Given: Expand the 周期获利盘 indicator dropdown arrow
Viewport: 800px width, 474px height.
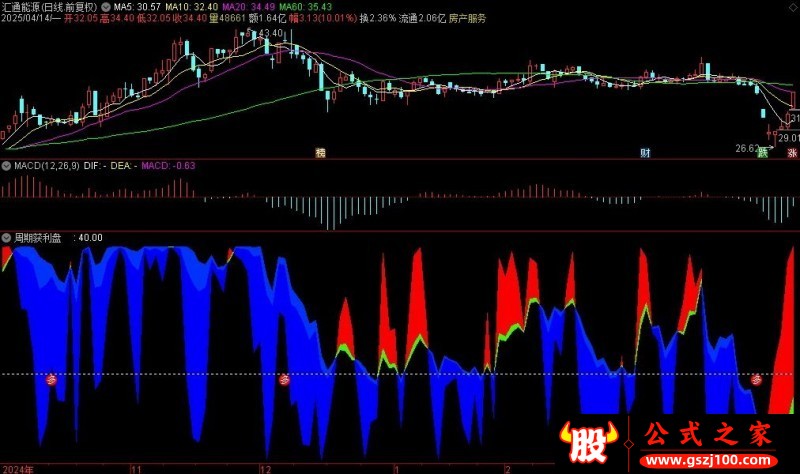Looking at the screenshot, I should (7, 238).
